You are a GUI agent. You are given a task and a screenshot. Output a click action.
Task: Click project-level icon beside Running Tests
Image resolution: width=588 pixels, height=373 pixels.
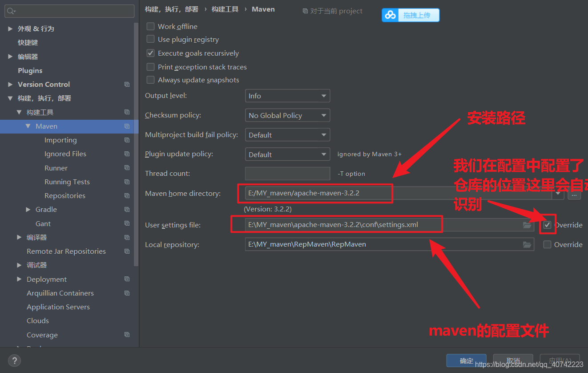tap(127, 182)
